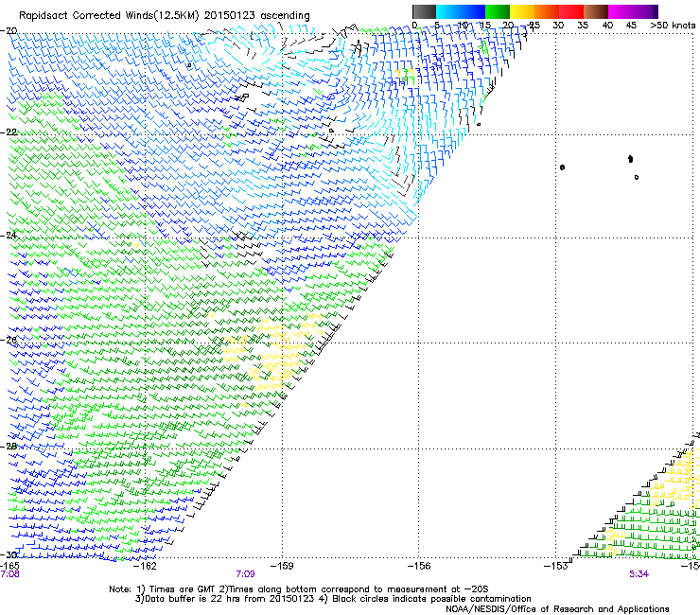Click the -20 latitude label

(9, 31)
